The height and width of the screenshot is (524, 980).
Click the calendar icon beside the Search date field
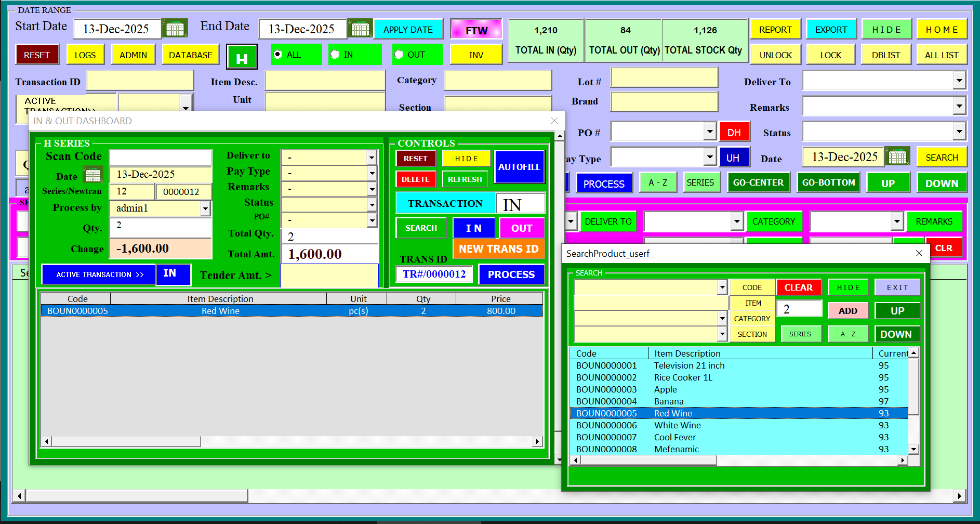coord(897,156)
